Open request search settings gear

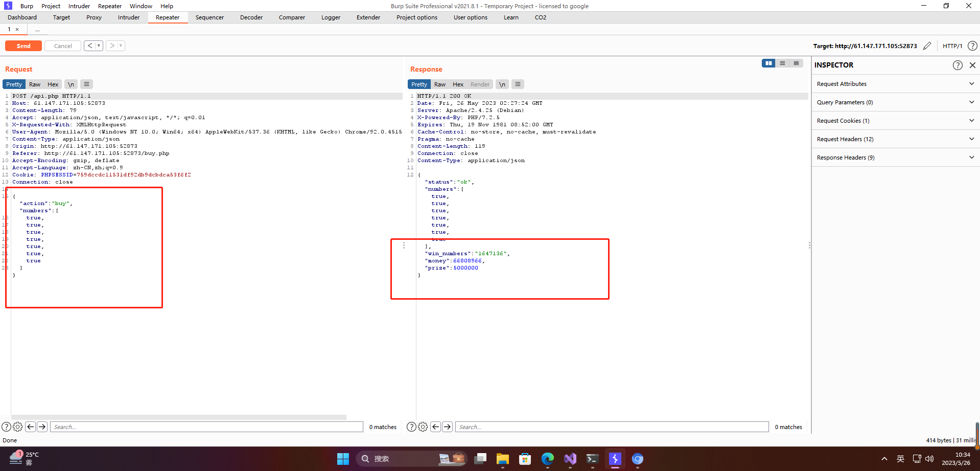pos(18,427)
